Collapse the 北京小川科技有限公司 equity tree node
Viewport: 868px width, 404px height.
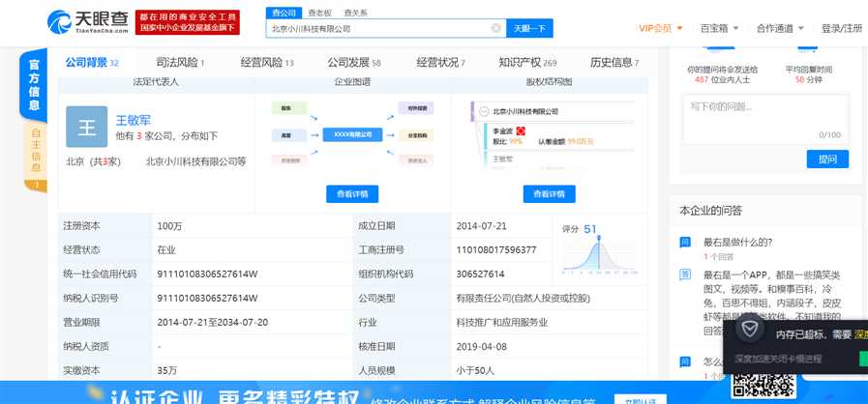[x=484, y=111]
